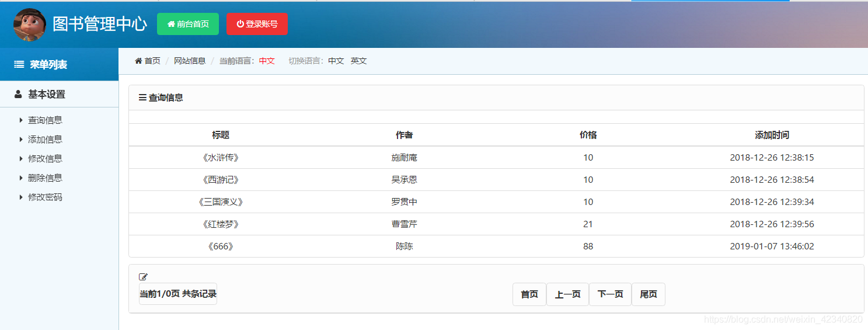This screenshot has height=330, width=868.
Task: Open 前台首页 green button
Action: [188, 24]
